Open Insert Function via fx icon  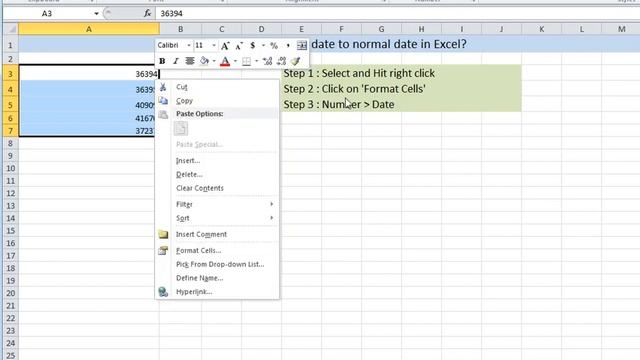click(147, 13)
